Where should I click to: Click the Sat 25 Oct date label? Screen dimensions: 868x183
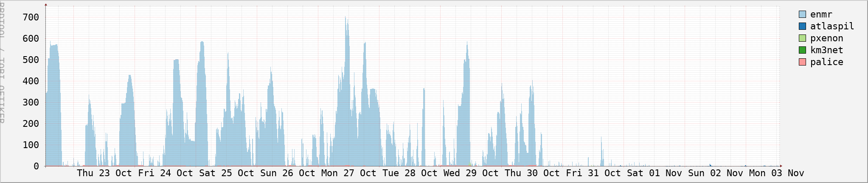pos(227,173)
